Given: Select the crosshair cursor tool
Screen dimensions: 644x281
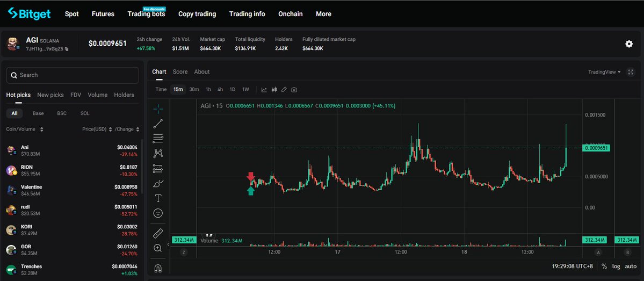Looking at the screenshot, I should 158,109.
